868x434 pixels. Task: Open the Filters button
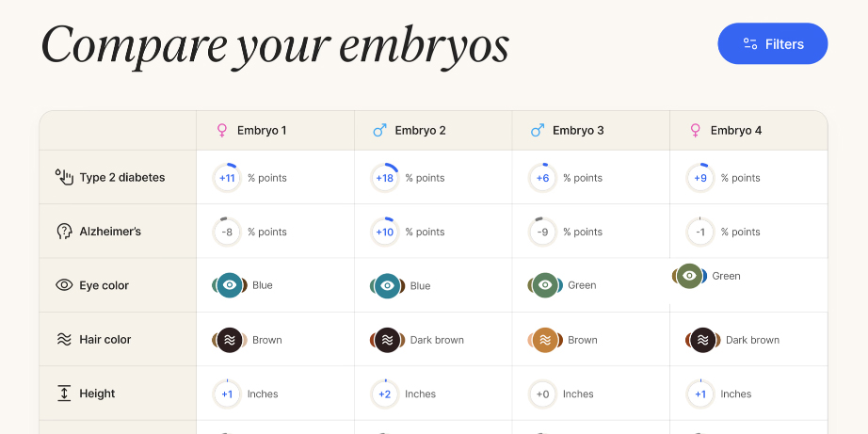pyautogui.click(x=772, y=43)
